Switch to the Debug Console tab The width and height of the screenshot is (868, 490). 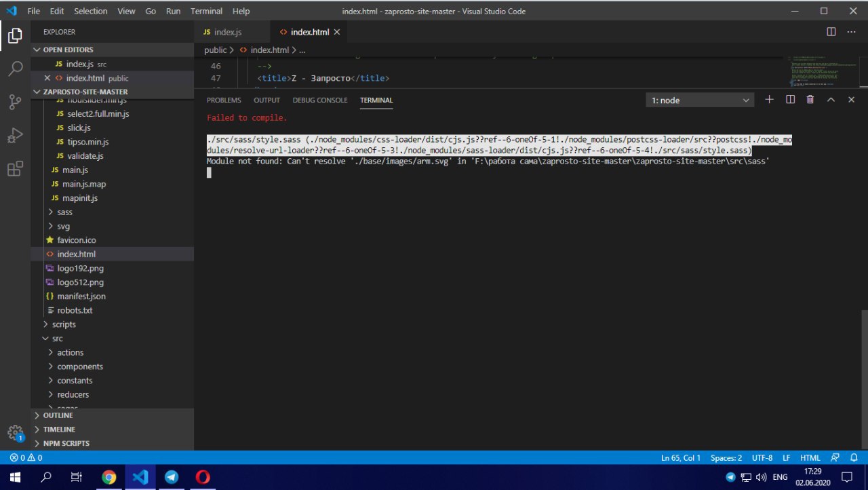click(x=320, y=100)
